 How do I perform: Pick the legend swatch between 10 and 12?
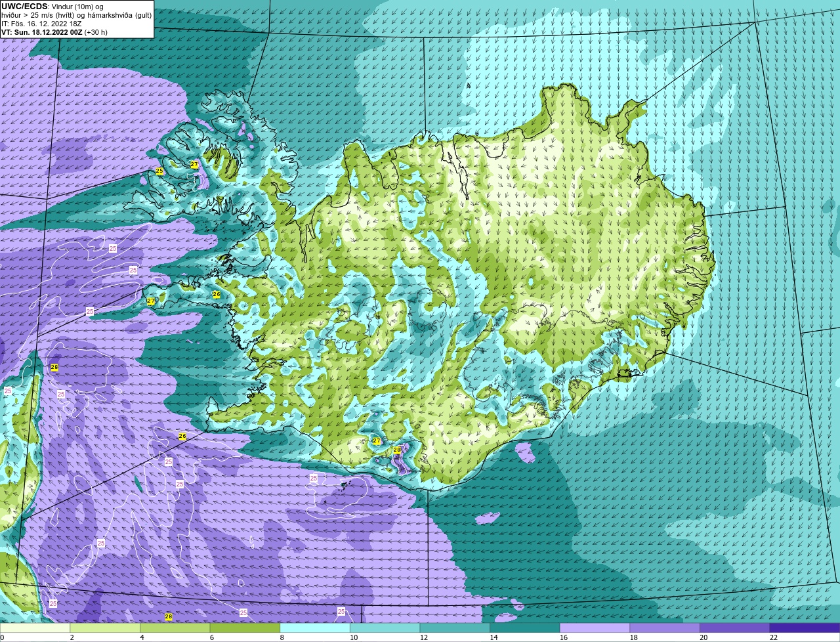(385, 628)
